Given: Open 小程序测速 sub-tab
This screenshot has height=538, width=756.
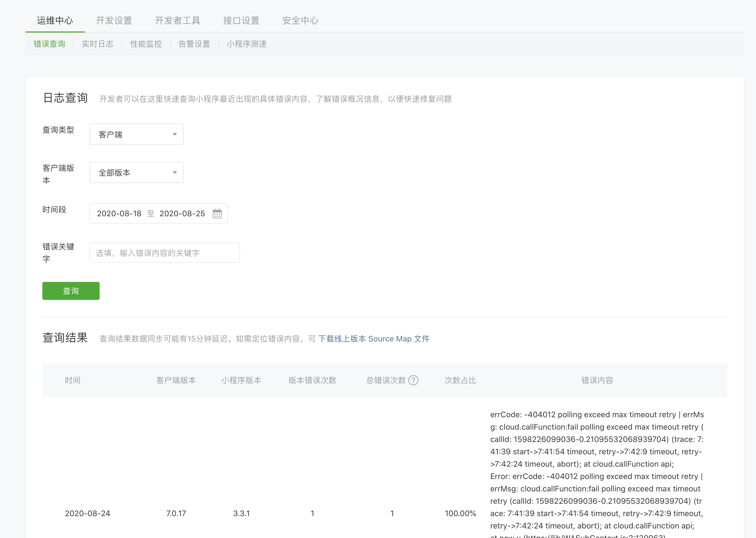Looking at the screenshot, I should 247,44.
